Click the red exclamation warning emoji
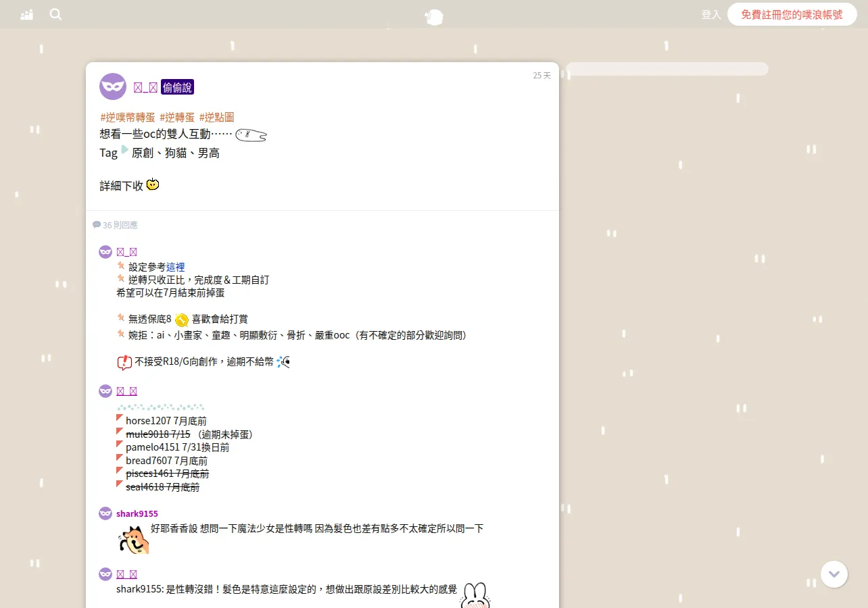The width and height of the screenshot is (868, 608). (x=124, y=363)
